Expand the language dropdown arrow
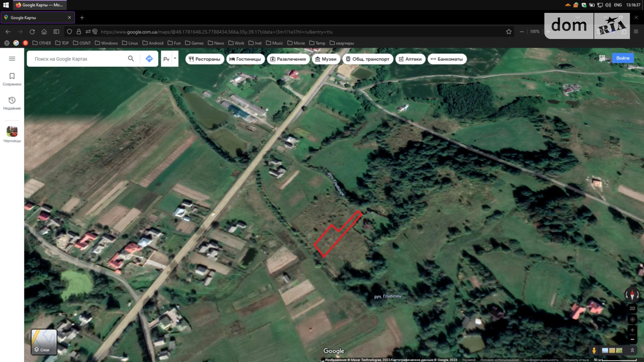644x362 pixels. click(x=175, y=59)
